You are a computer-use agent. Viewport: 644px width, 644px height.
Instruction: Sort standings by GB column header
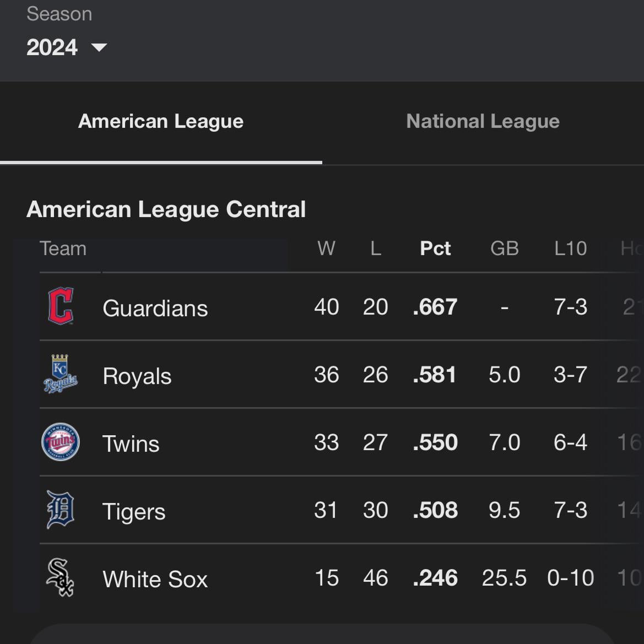coord(505,248)
